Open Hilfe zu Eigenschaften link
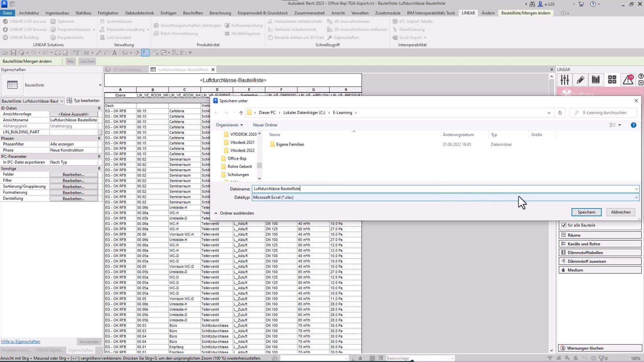Image resolution: width=644 pixels, height=362 pixels. coord(21,341)
